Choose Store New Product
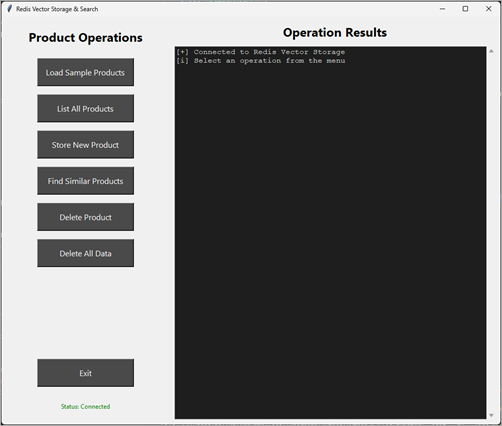 [x=86, y=145]
